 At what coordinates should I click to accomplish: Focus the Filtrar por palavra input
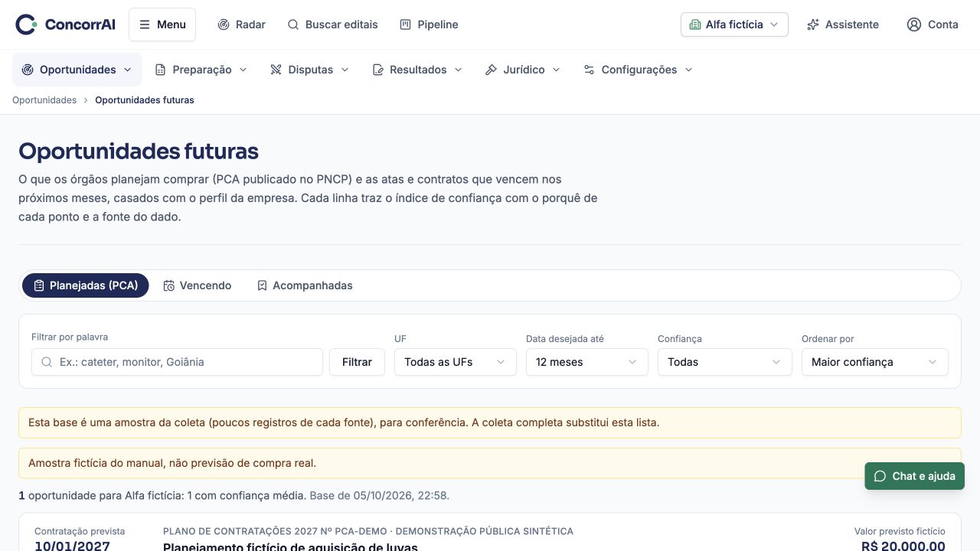tap(177, 362)
